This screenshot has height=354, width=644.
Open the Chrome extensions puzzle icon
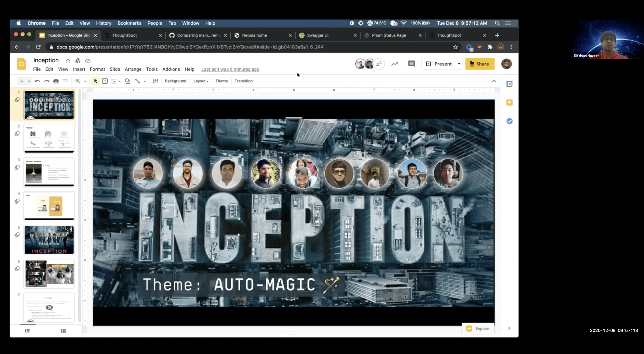click(x=489, y=47)
